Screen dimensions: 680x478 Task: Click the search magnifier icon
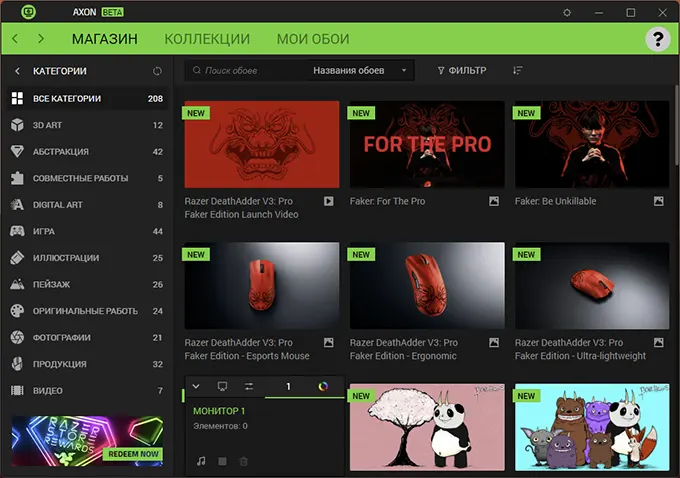tap(196, 70)
